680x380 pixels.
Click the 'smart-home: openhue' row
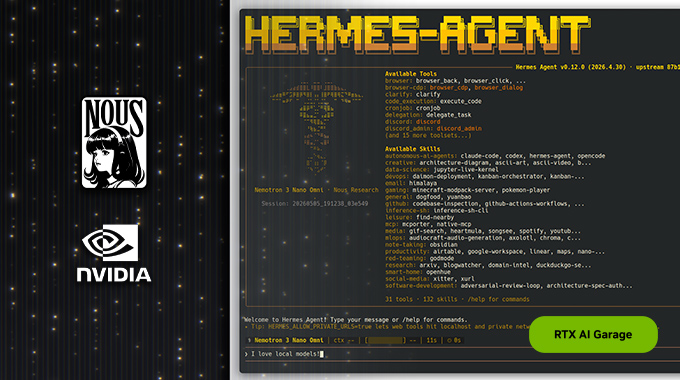[418, 272]
